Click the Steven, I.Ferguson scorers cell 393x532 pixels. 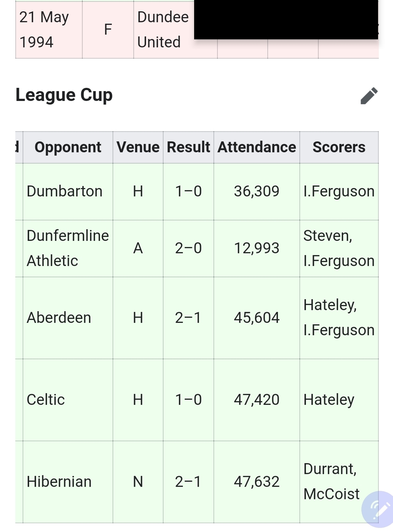[x=338, y=248]
